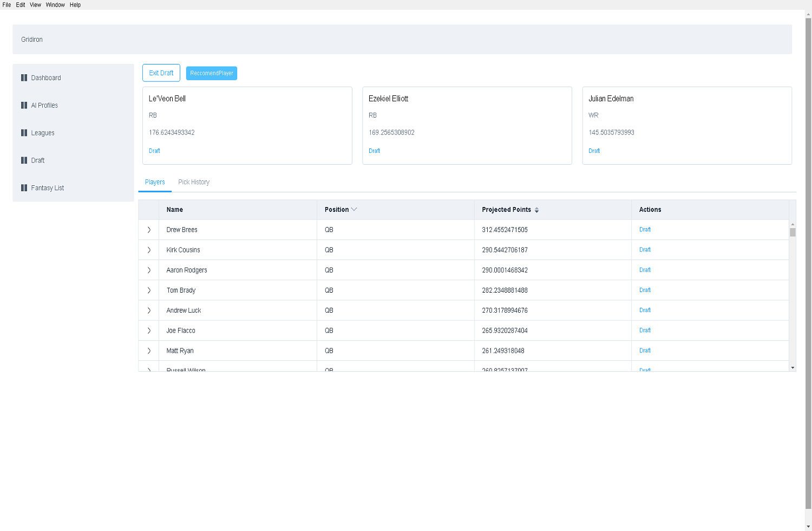Click the AI Profiles sidebar icon
The image size is (812, 531).
[24, 106]
